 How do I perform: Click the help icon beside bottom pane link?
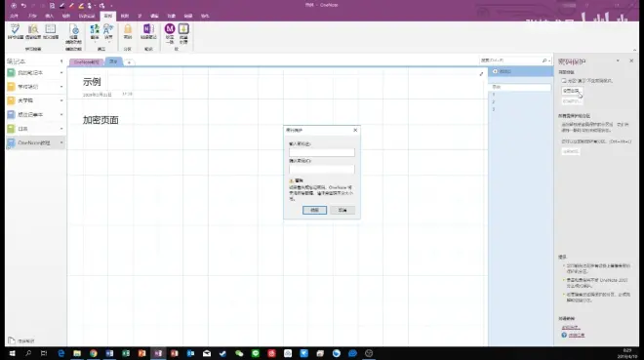[564, 335]
